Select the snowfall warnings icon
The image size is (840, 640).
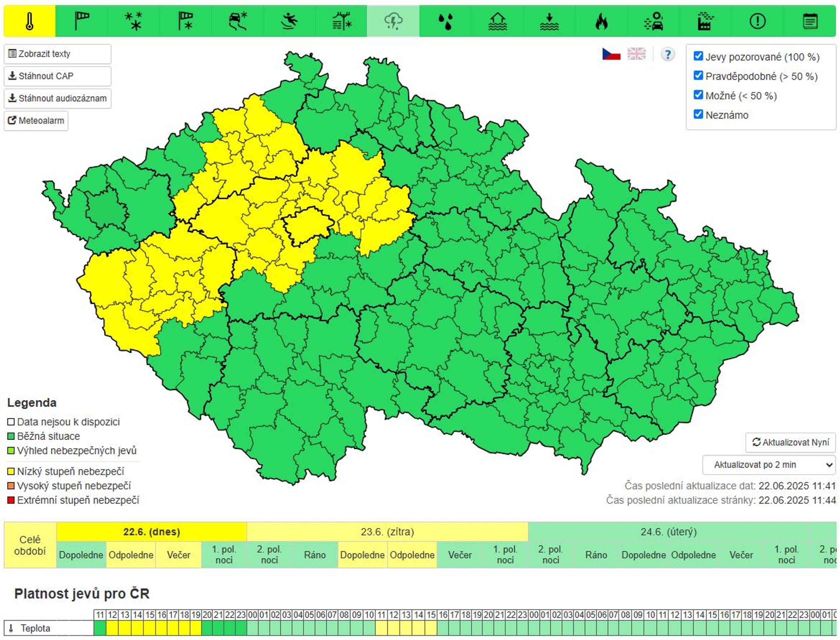[x=134, y=21]
